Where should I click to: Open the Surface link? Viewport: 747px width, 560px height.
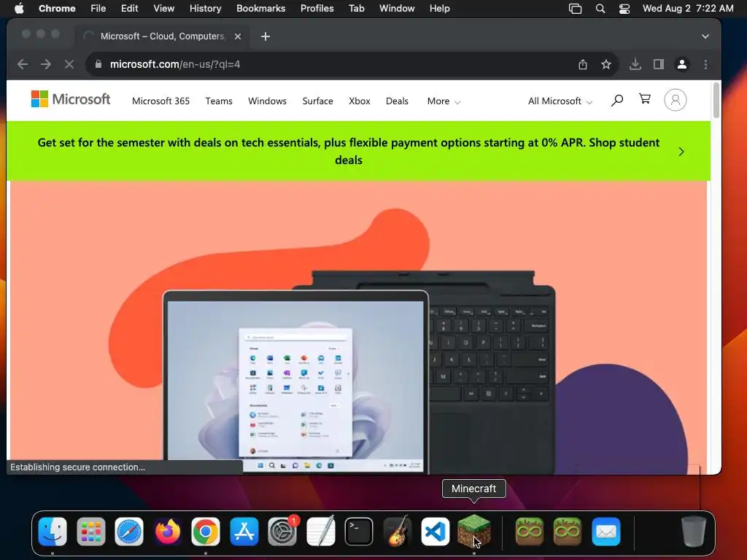pos(318,101)
